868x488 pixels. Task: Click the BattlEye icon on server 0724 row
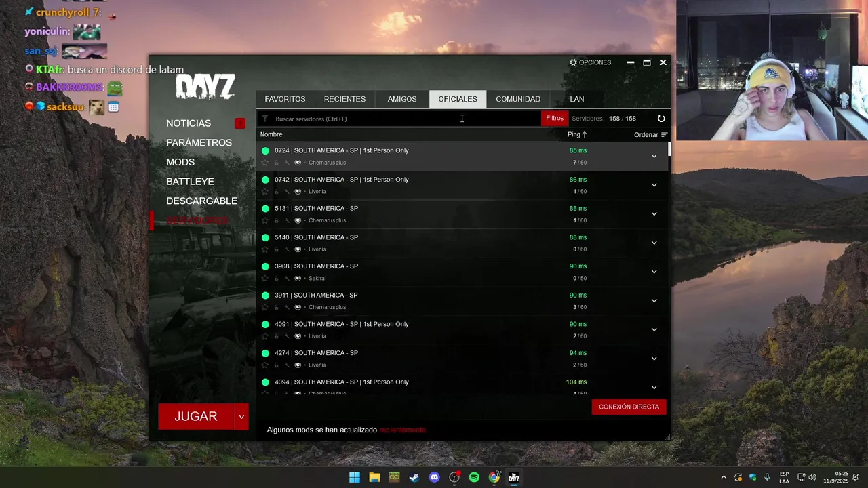coord(298,163)
